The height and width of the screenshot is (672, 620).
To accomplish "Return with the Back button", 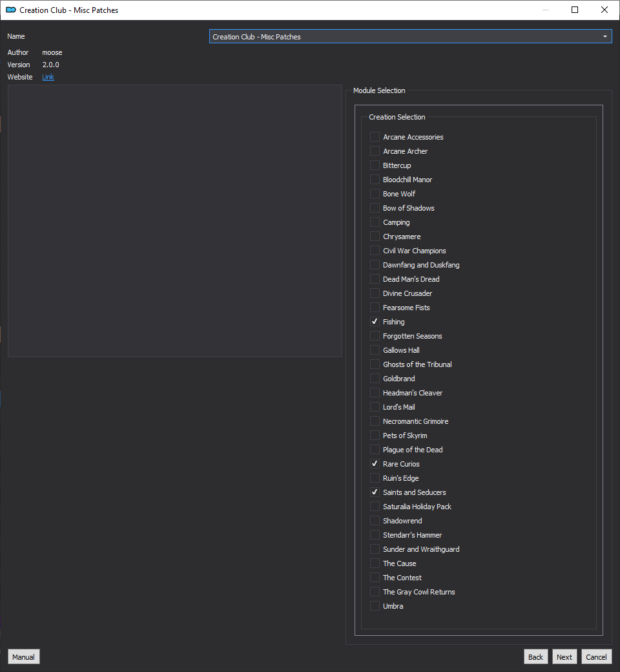I will click(x=535, y=657).
